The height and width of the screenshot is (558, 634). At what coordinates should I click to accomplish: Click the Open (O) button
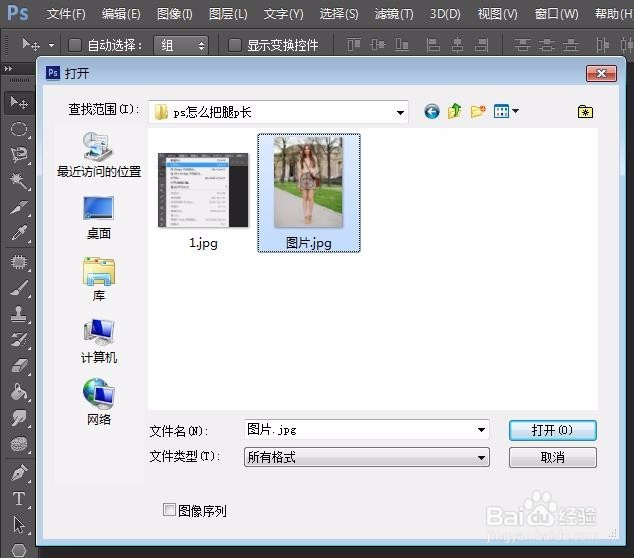pos(552,430)
